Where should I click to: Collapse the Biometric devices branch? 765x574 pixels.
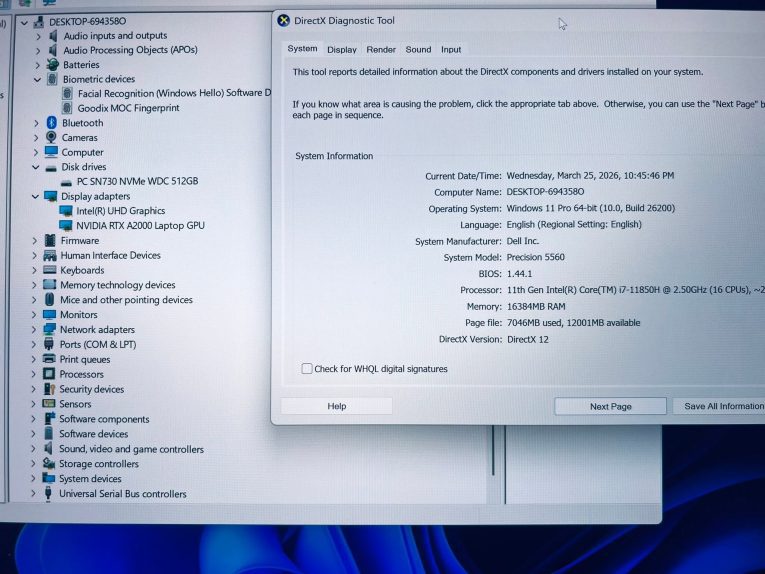coord(37,79)
